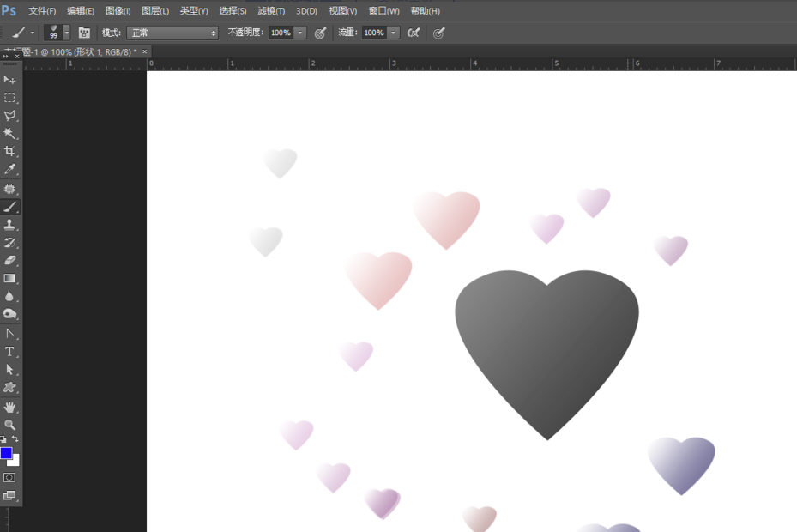Expand the opacity 不透明度 slider arrow
Image resolution: width=797 pixels, height=532 pixels.
pyautogui.click(x=300, y=33)
